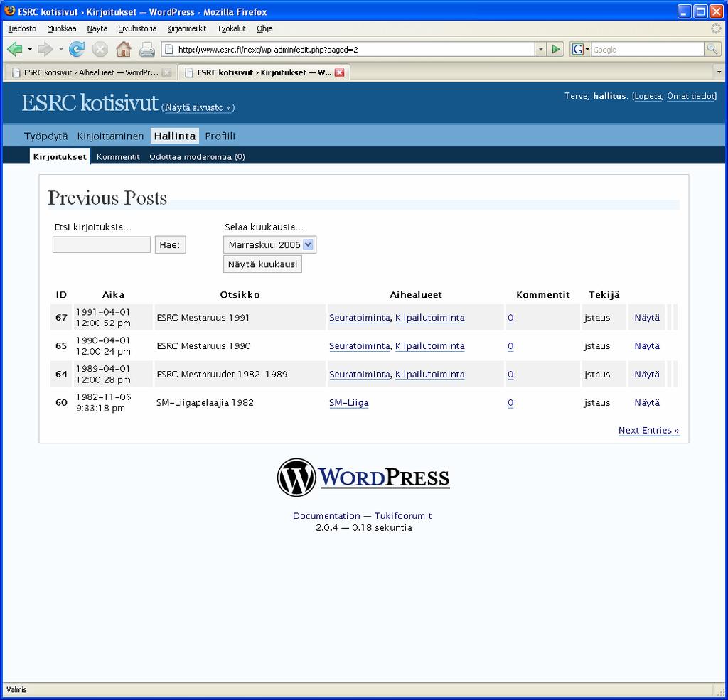The height and width of the screenshot is (700, 728).
Task: Click the Stop loading icon
Action: 100,49
